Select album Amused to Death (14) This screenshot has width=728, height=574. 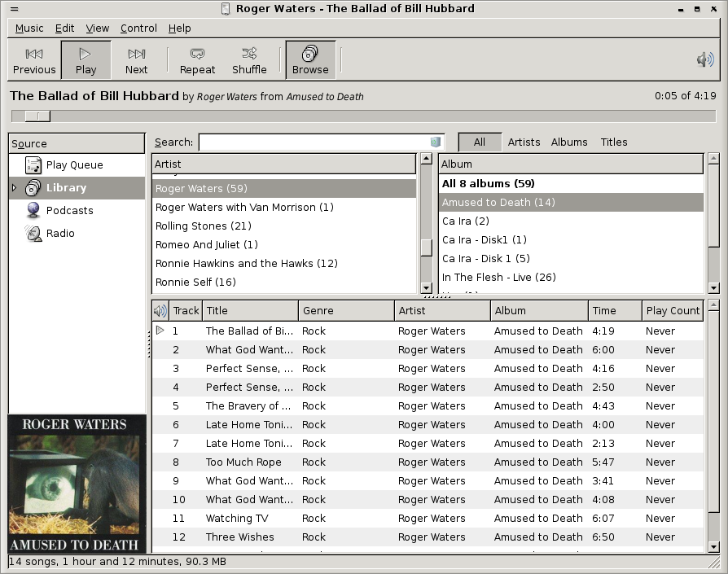[571, 202]
